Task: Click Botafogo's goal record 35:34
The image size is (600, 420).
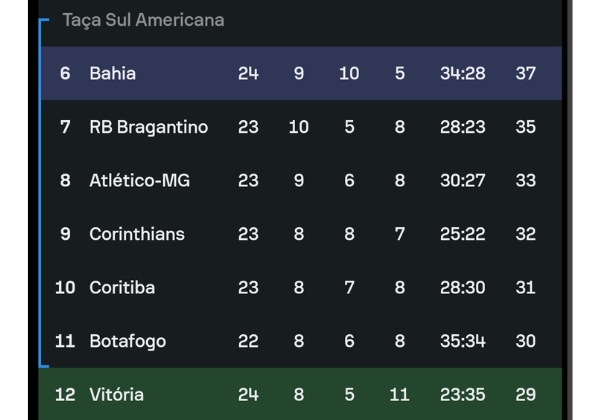Action: (x=463, y=341)
